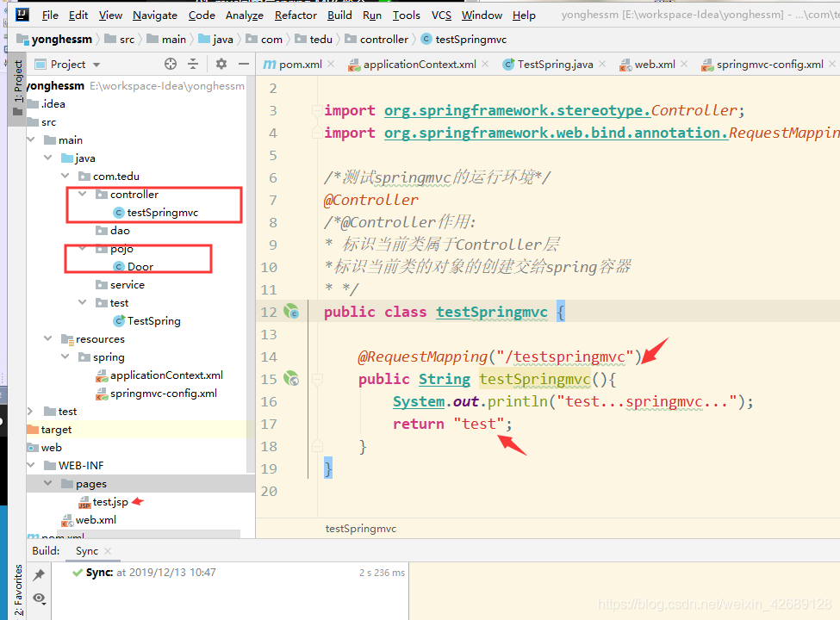
Task: Open the Tools menu
Action: (x=406, y=15)
